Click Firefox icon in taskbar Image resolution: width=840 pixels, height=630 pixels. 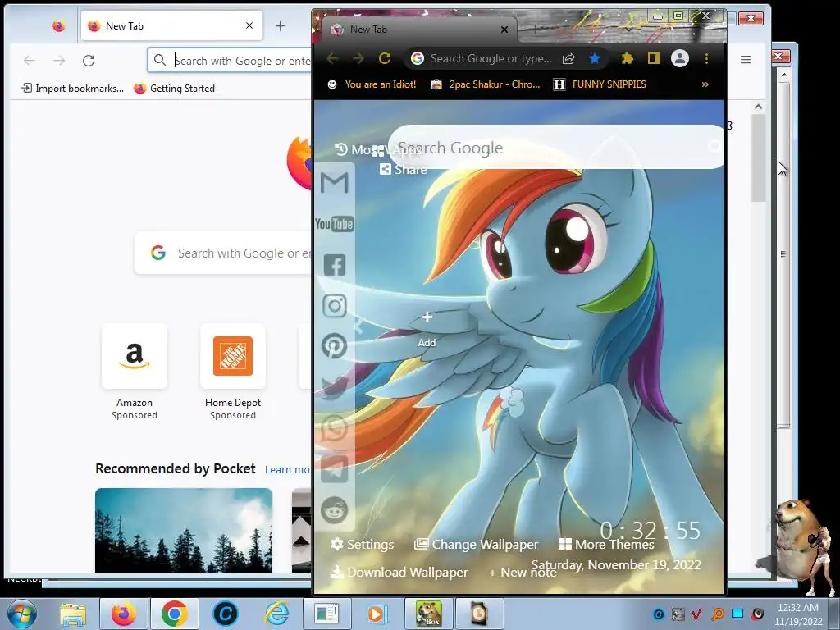[123, 614]
